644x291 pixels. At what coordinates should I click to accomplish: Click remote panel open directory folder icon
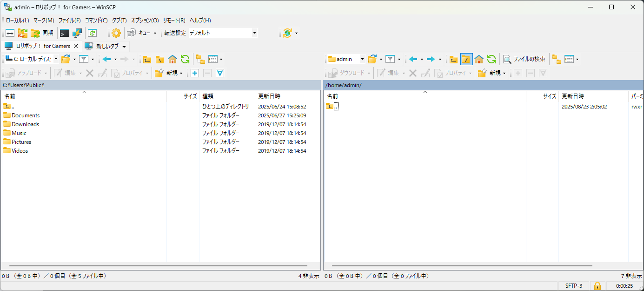click(x=372, y=59)
